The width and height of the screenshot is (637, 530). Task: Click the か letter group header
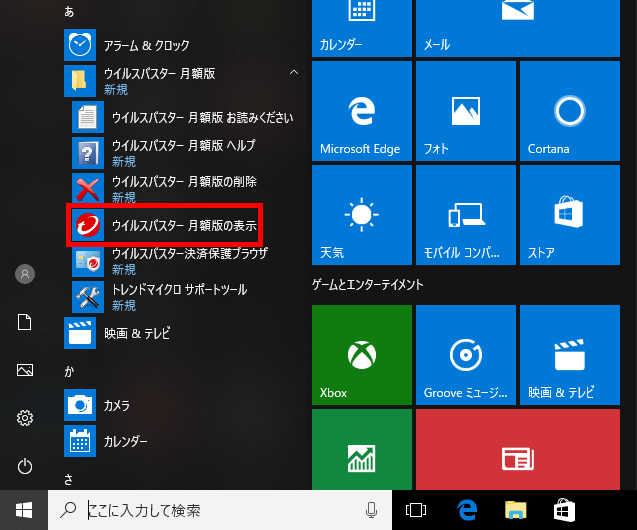click(x=69, y=371)
